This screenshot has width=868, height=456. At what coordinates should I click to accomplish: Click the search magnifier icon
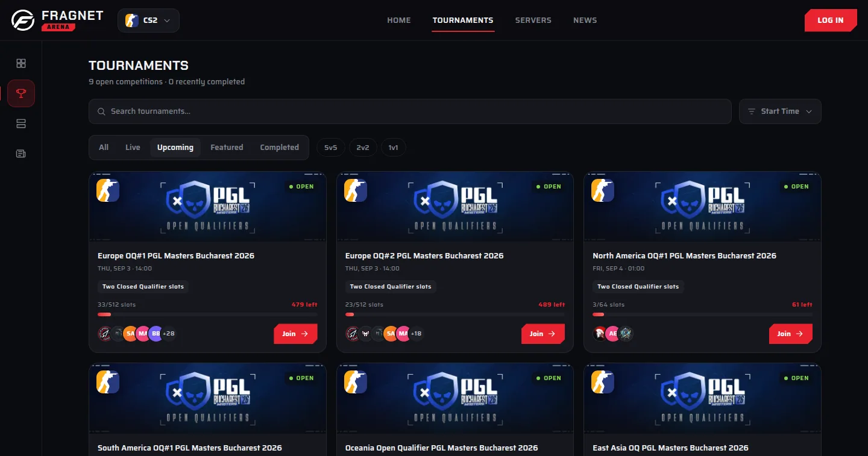[x=101, y=111]
